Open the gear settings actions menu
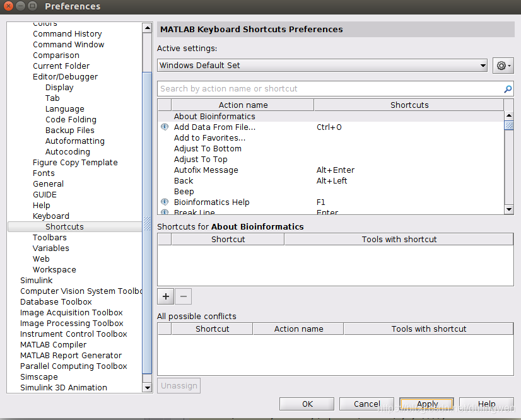Viewport: 521px width, 420px height. click(503, 66)
